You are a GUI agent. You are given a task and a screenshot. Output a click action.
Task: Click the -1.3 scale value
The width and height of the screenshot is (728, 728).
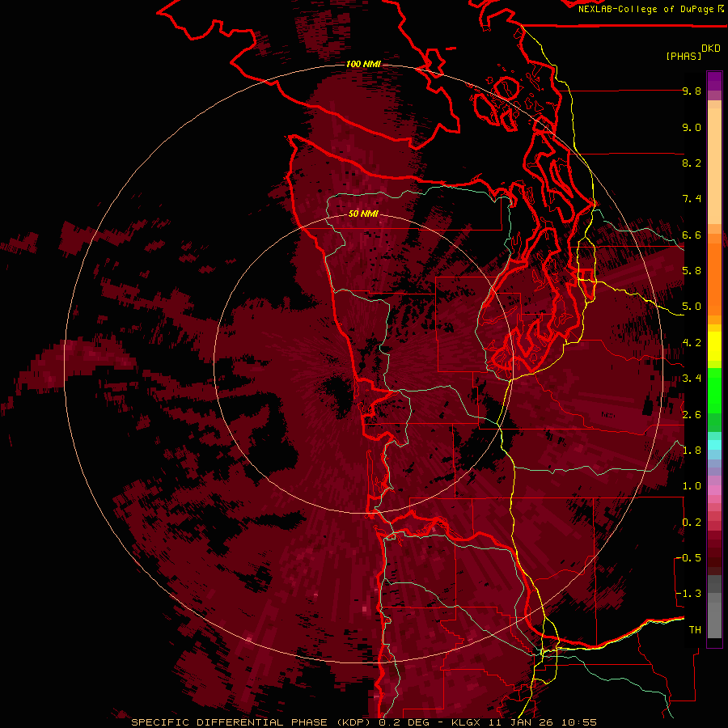click(x=688, y=594)
